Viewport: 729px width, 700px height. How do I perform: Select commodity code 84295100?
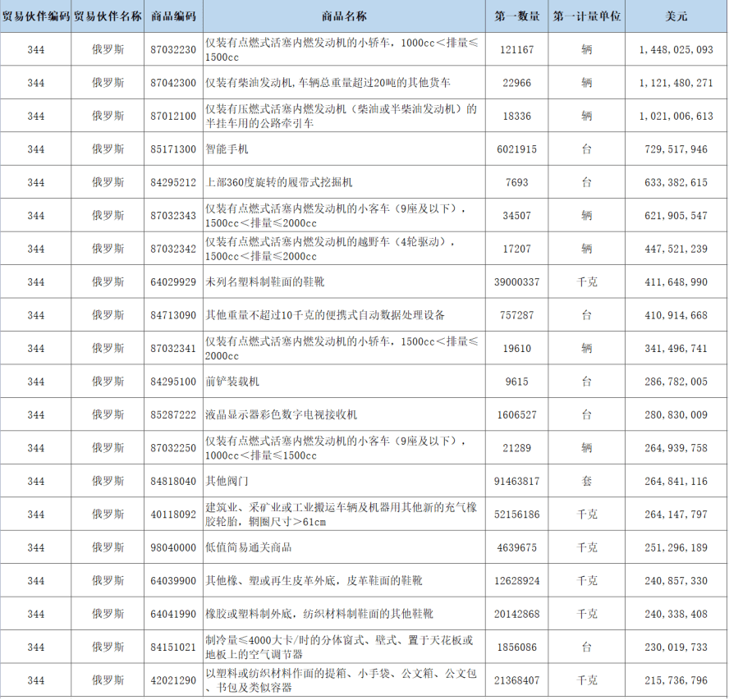pos(173,382)
